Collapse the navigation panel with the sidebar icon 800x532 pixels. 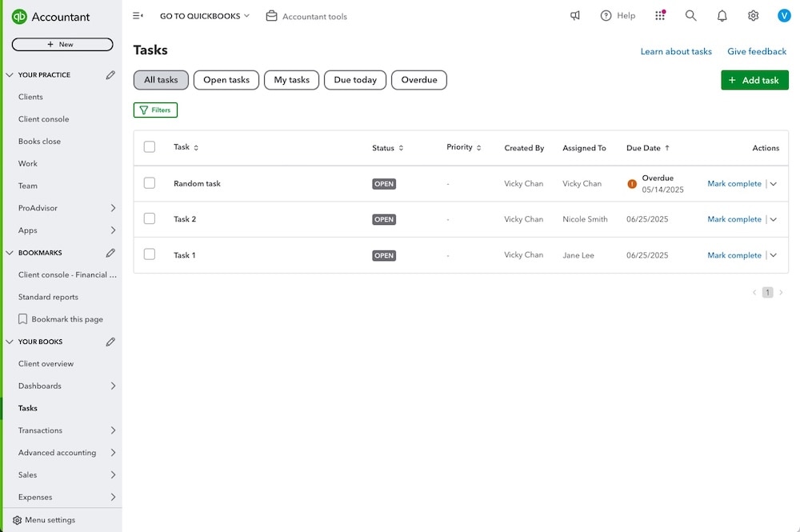[x=138, y=15]
